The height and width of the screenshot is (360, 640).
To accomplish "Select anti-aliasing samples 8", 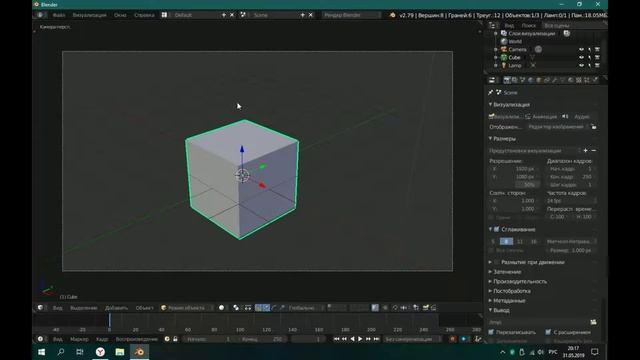I will pyautogui.click(x=507, y=242).
